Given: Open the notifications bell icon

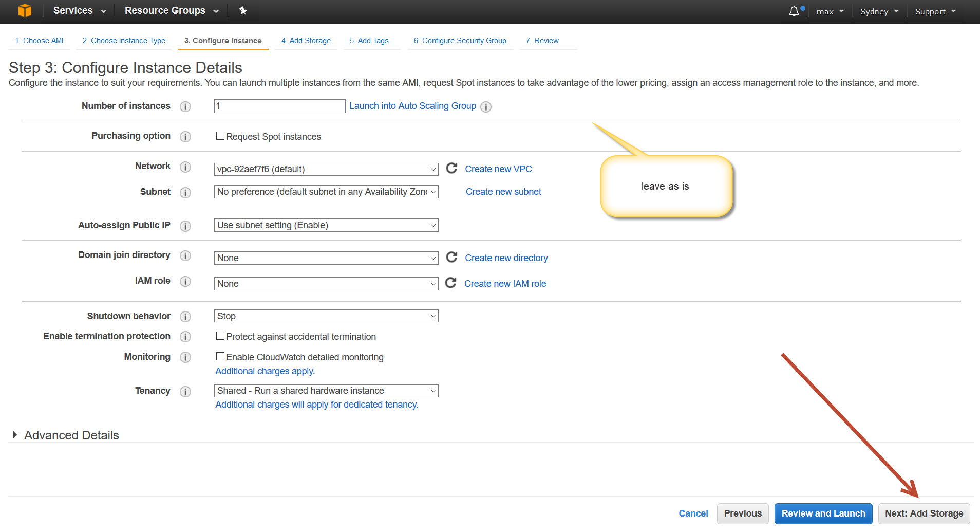Looking at the screenshot, I should pyautogui.click(x=794, y=11).
